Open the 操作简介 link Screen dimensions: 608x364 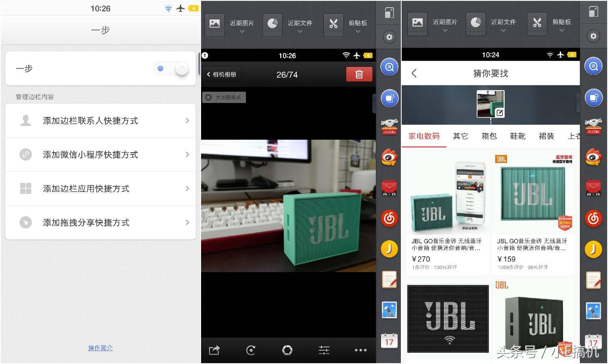100,348
